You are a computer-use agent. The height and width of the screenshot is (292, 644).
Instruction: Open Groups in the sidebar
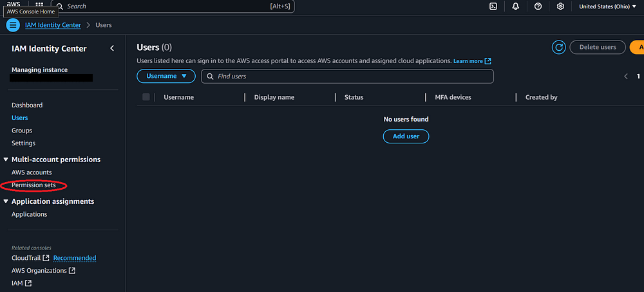(x=22, y=131)
